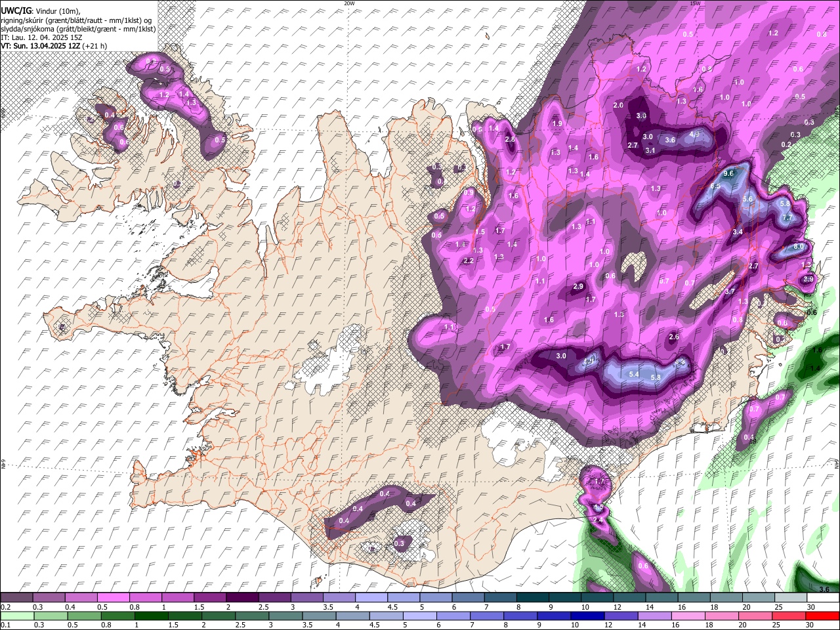Screen dimensions: 840x630
Task: Click the pale green rain swatch between 0.1 and 0.3
Action: [x=16, y=616]
